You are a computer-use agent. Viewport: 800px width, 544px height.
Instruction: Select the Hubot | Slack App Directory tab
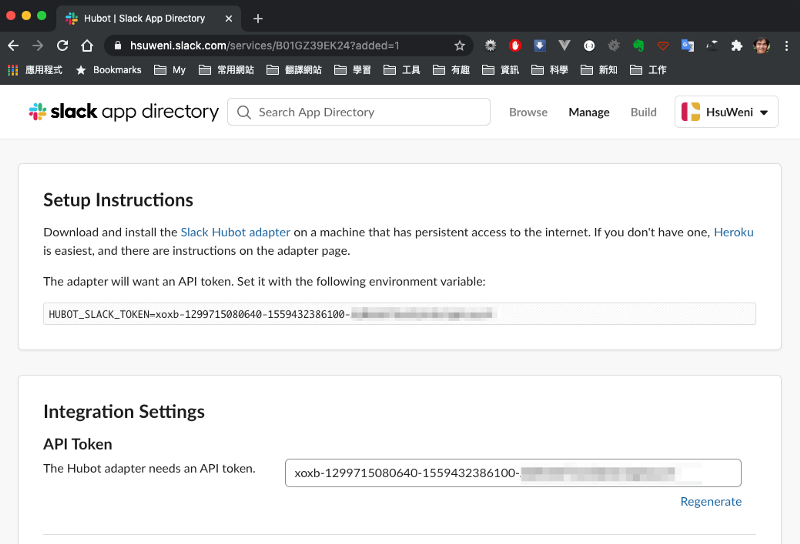click(x=148, y=18)
